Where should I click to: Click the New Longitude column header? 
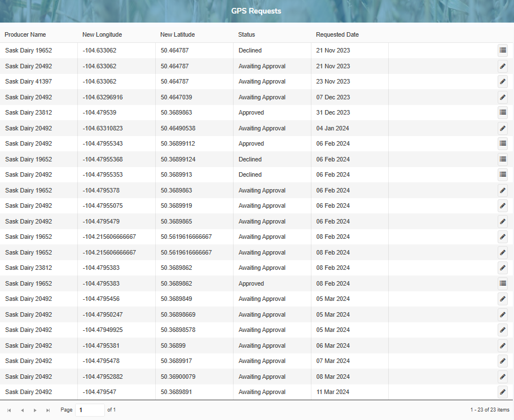point(102,34)
